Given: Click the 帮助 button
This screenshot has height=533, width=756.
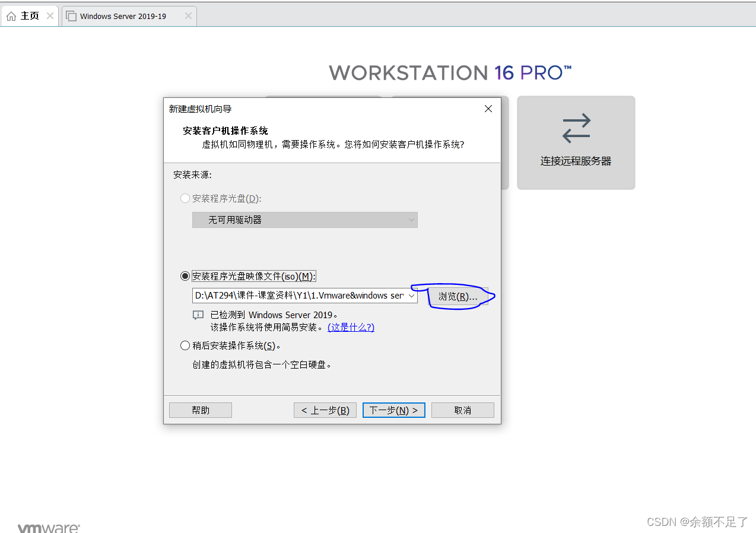Looking at the screenshot, I should [x=201, y=410].
